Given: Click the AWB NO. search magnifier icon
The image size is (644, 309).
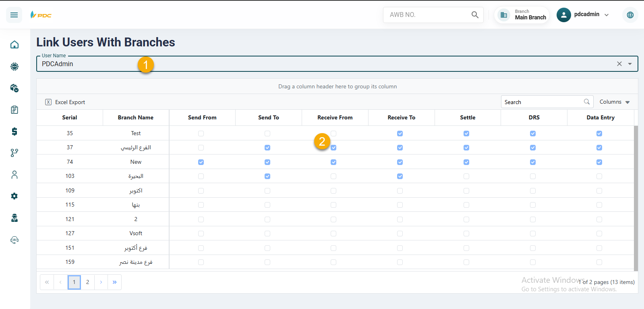Looking at the screenshot, I should click(475, 15).
